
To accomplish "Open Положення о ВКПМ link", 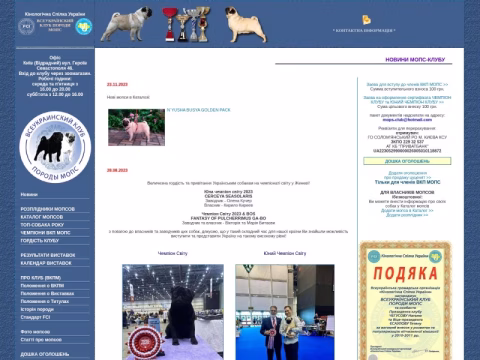I will tap(42, 286).
